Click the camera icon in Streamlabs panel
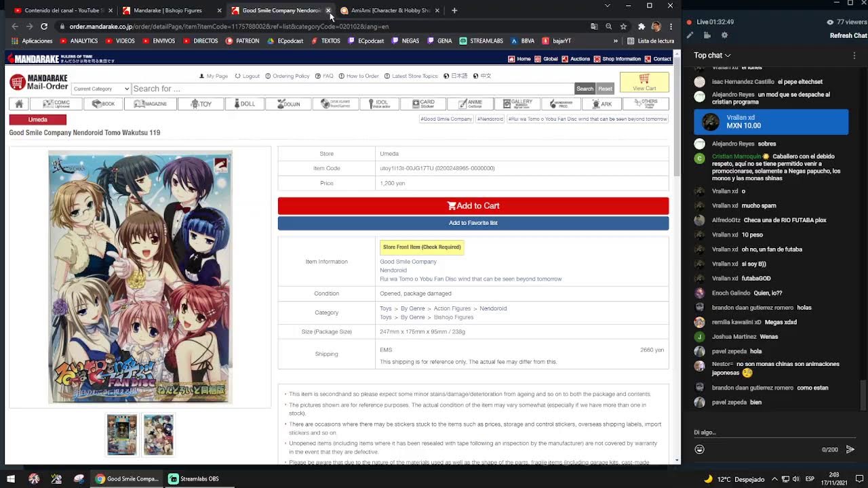 [707, 35]
